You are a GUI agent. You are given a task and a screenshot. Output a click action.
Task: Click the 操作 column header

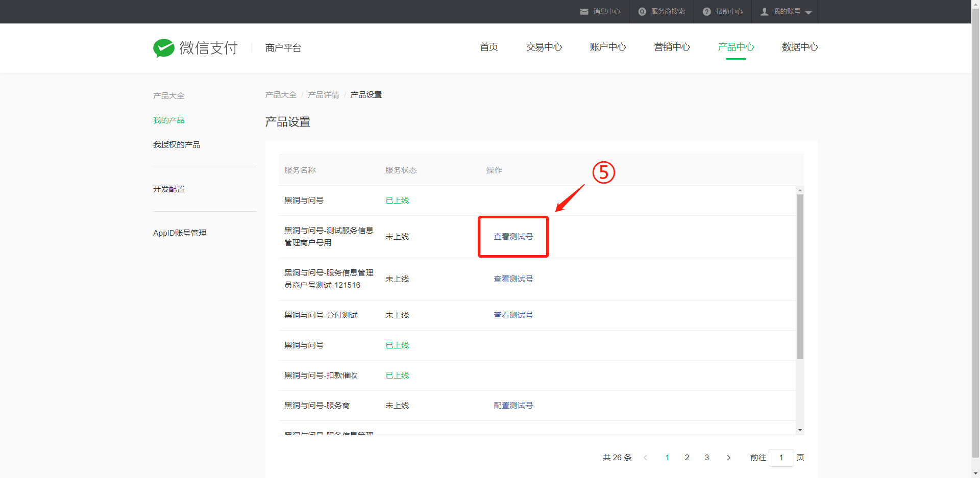pos(494,170)
